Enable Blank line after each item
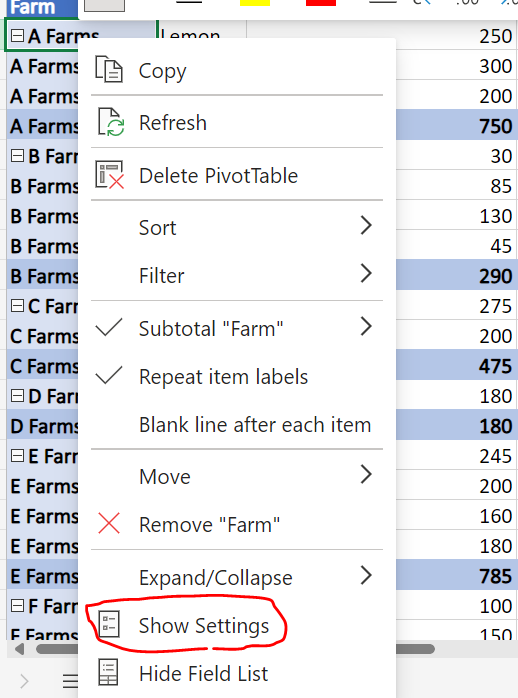The width and height of the screenshot is (518, 698). coord(255,425)
